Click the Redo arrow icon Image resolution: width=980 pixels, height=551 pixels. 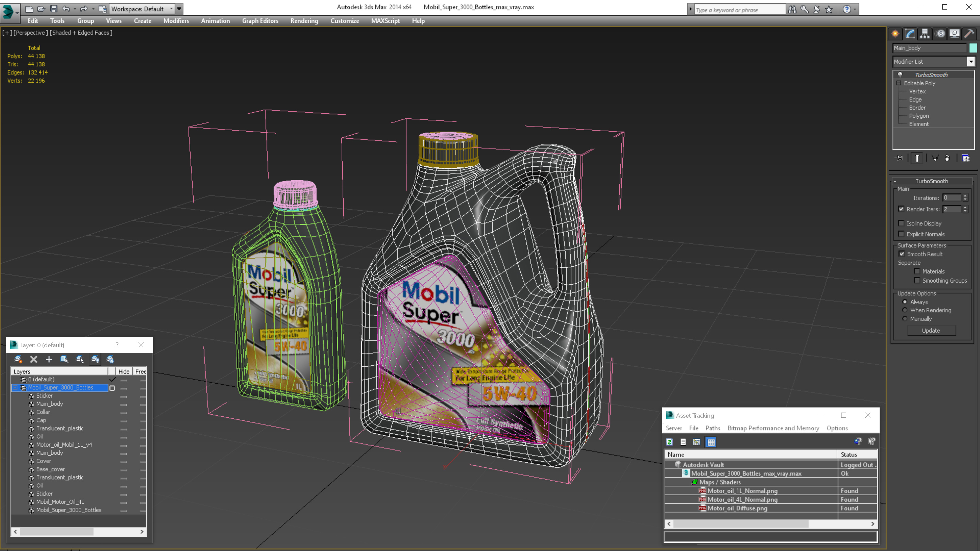[x=84, y=9]
